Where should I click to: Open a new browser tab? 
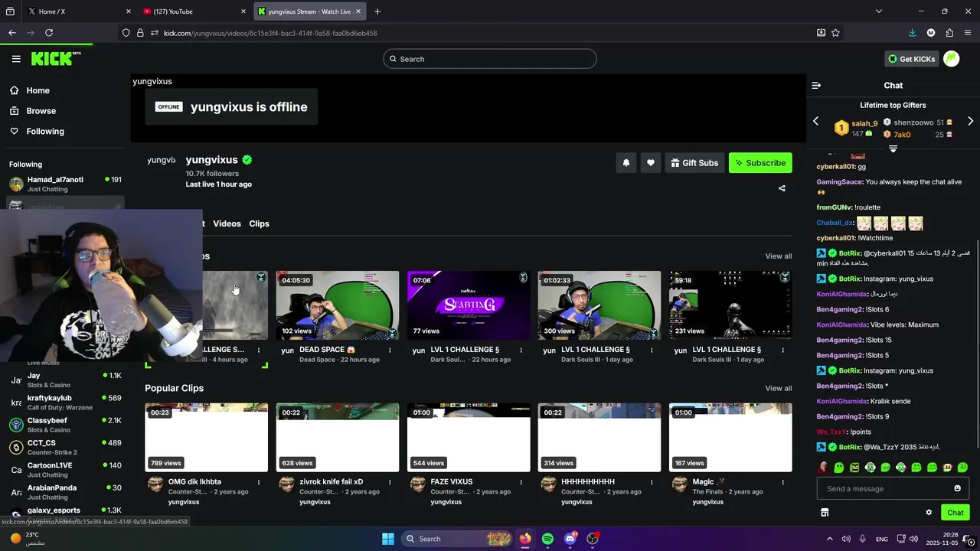click(x=377, y=11)
